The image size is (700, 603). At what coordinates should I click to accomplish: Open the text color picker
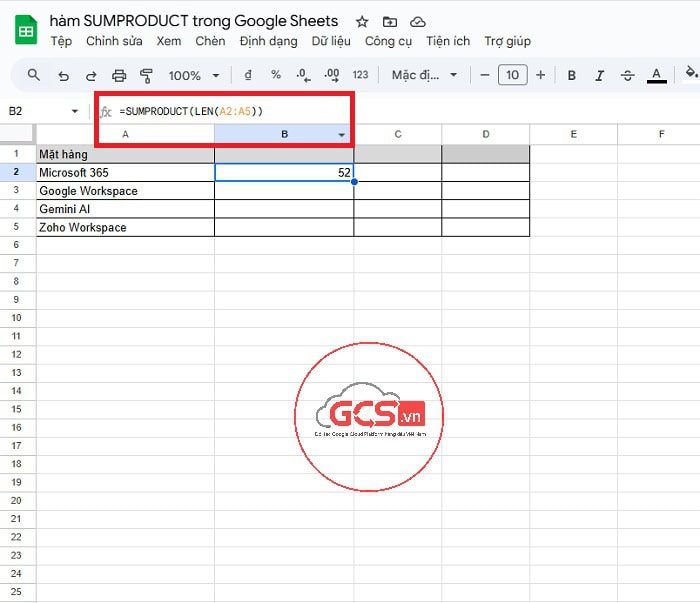(657, 75)
